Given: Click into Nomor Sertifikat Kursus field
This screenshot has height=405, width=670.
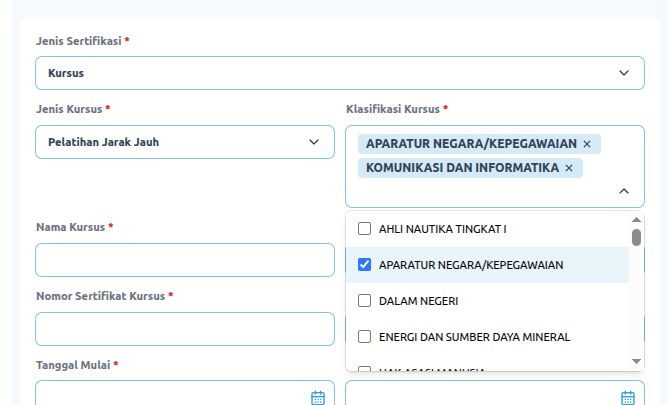Looking at the screenshot, I should 184,329.
